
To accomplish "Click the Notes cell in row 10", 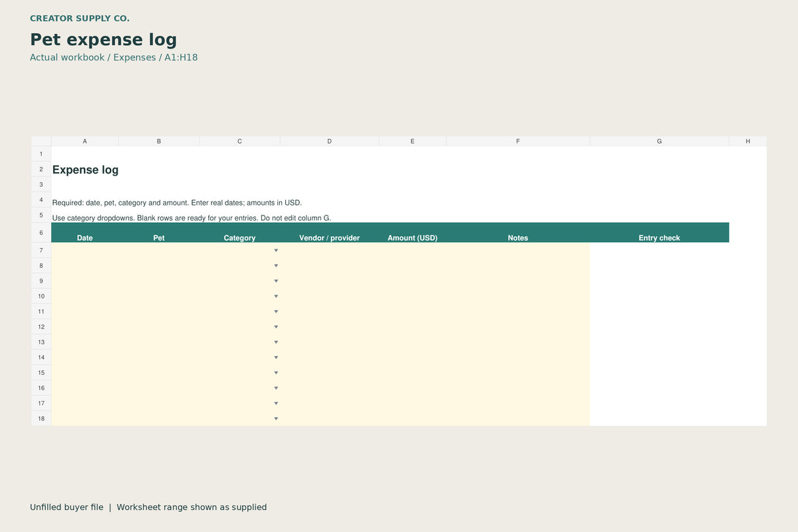I will pyautogui.click(x=518, y=296).
